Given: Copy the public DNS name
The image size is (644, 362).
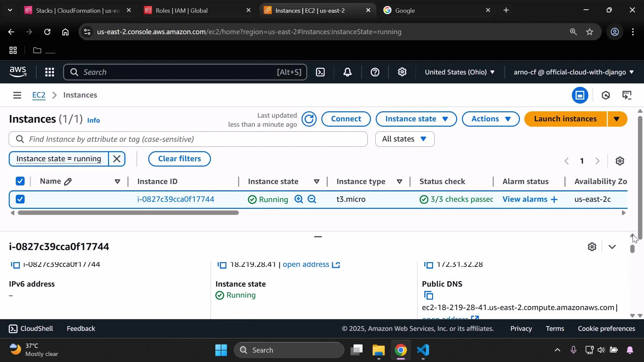Looking at the screenshot, I should point(428,296).
